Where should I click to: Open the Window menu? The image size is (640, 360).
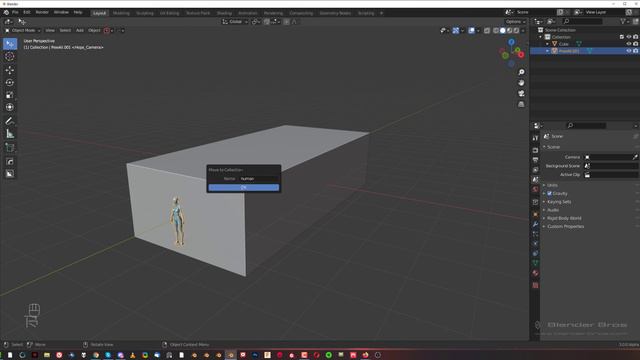coord(61,13)
